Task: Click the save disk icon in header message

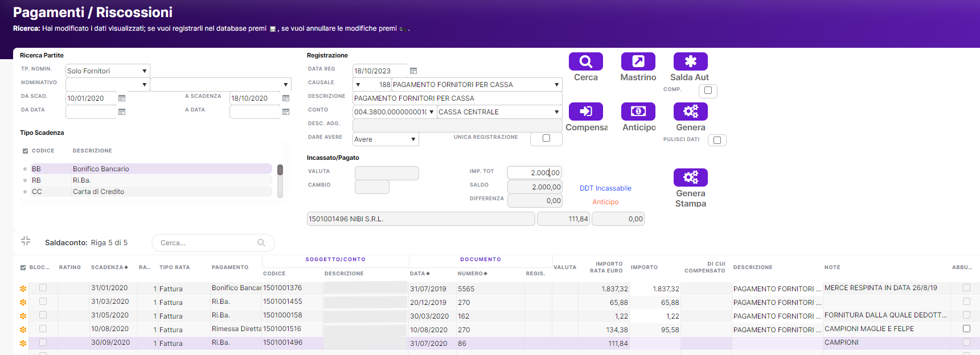Action: point(273,29)
